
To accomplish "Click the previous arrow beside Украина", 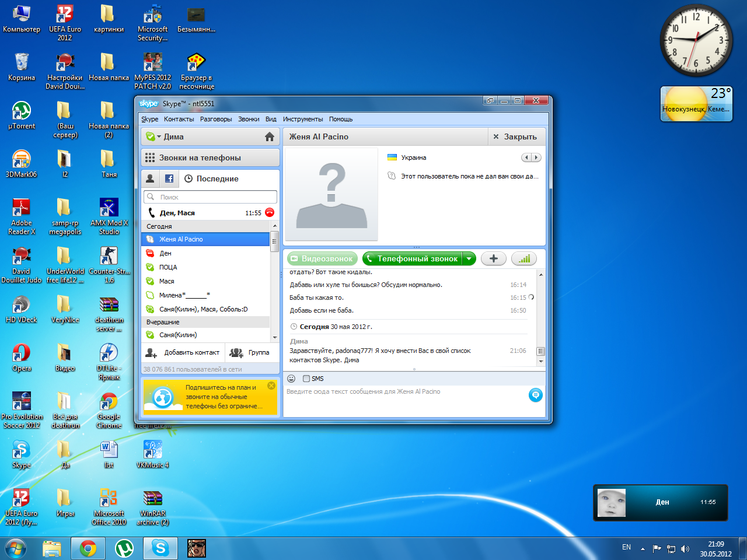I will click(x=526, y=157).
